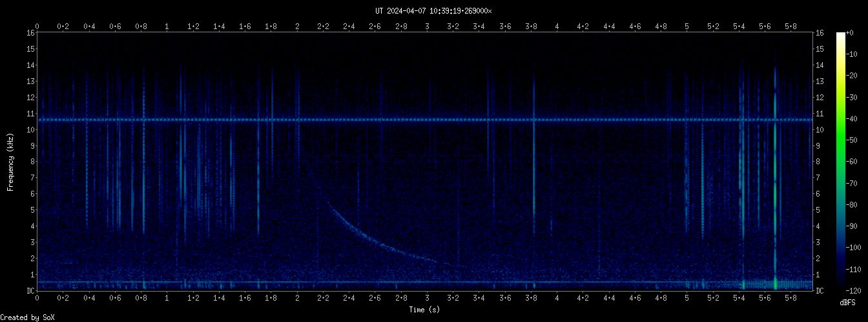Click the "5" tick on top time axis

click(687, 26)
